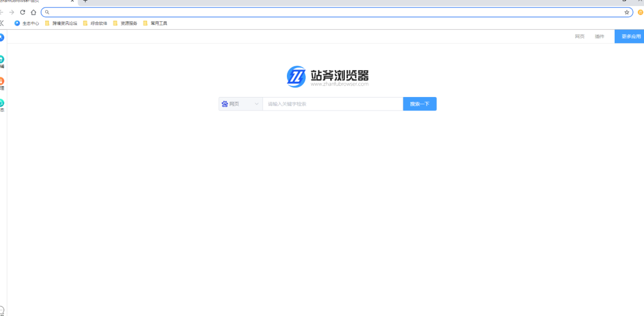Image resolution: width=644 pixels, height=316 pixels.
Task: Switch to the 网页 tab
Action: tap(579, 37)
